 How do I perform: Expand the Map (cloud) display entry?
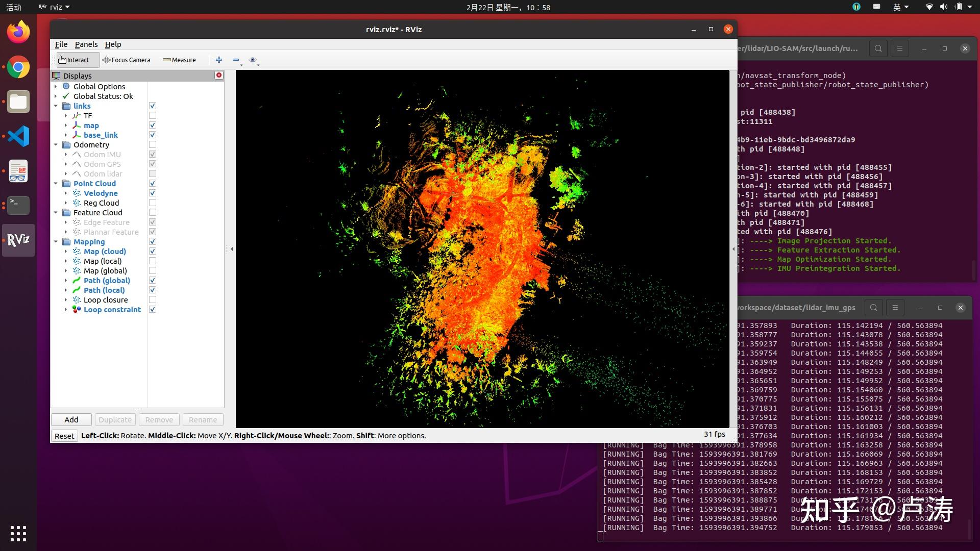click(66, 252)
